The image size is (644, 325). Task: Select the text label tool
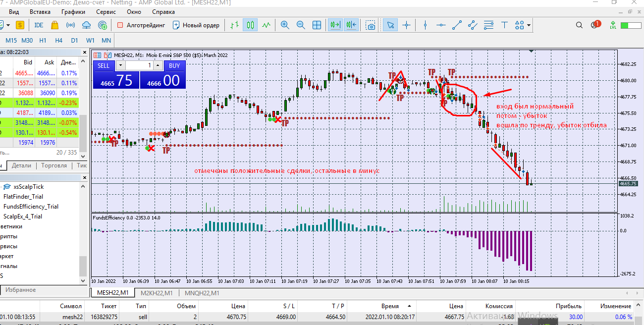click(x=504, y=25)
